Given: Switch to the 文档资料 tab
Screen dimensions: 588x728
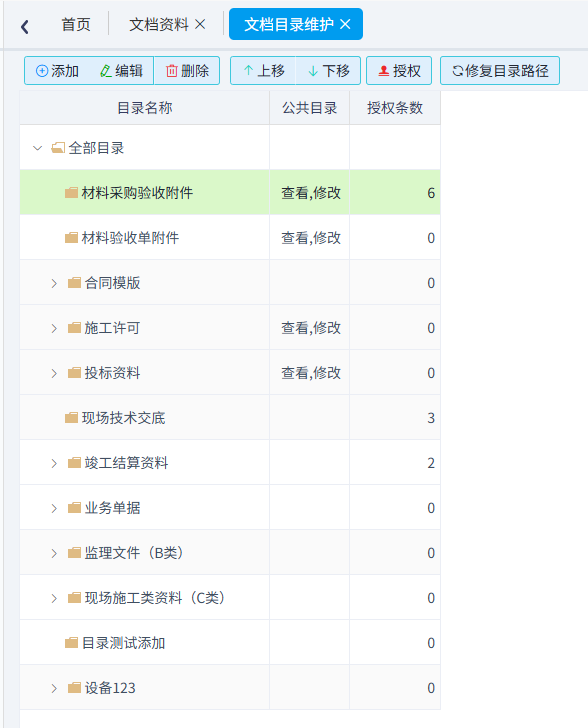Looking at the screenshot, I should [x=158, y=25].
